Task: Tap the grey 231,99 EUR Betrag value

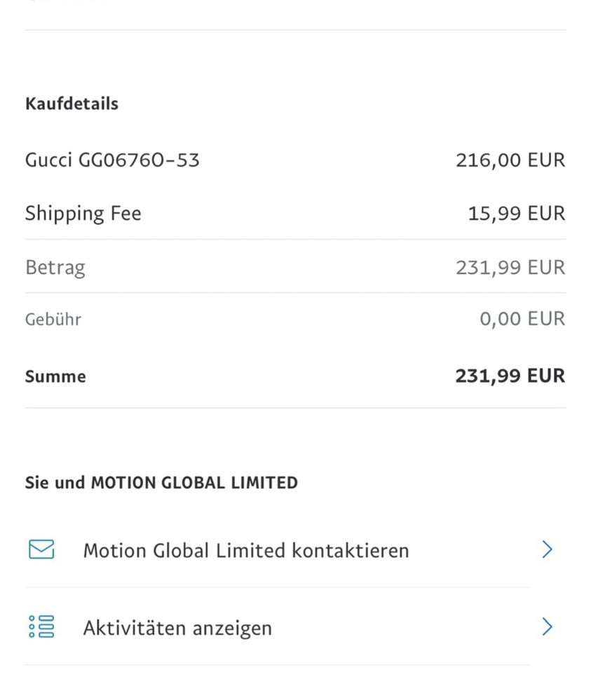Action: click(510, 267)
